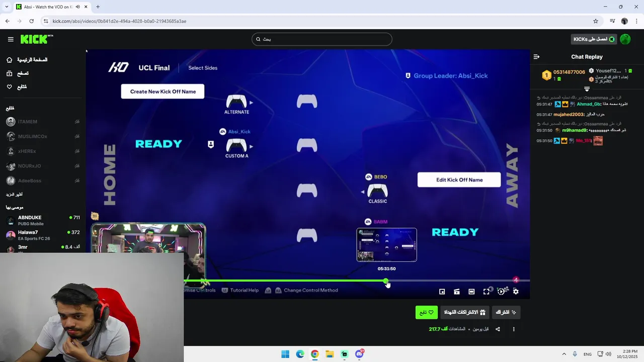The image size is (644, 362).
Task: Open Chrome from taskbar
Action: click(314, 354)
